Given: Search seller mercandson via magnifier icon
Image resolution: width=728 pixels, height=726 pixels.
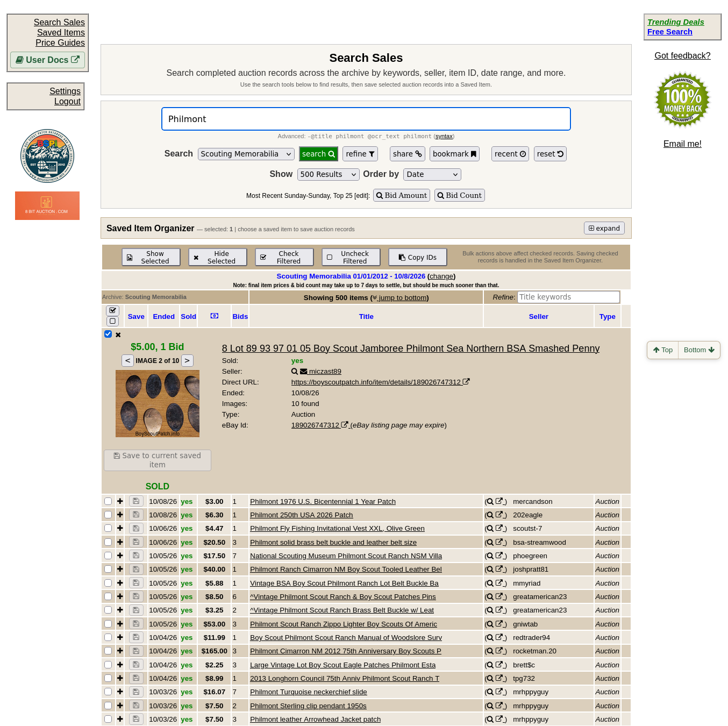Looking at the screenshot, I should click(x=490, y=501).
